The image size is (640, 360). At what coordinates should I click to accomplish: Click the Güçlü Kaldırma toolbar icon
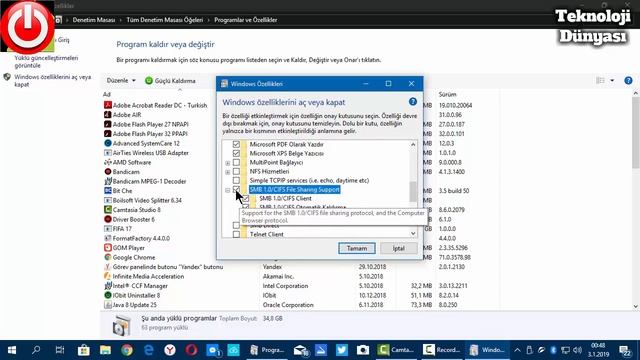149,81
